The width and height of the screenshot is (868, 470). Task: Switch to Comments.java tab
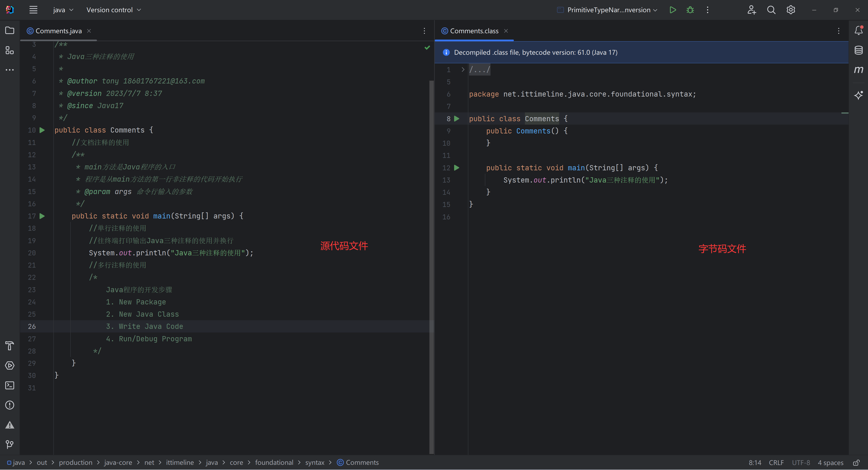click(59, 31)
